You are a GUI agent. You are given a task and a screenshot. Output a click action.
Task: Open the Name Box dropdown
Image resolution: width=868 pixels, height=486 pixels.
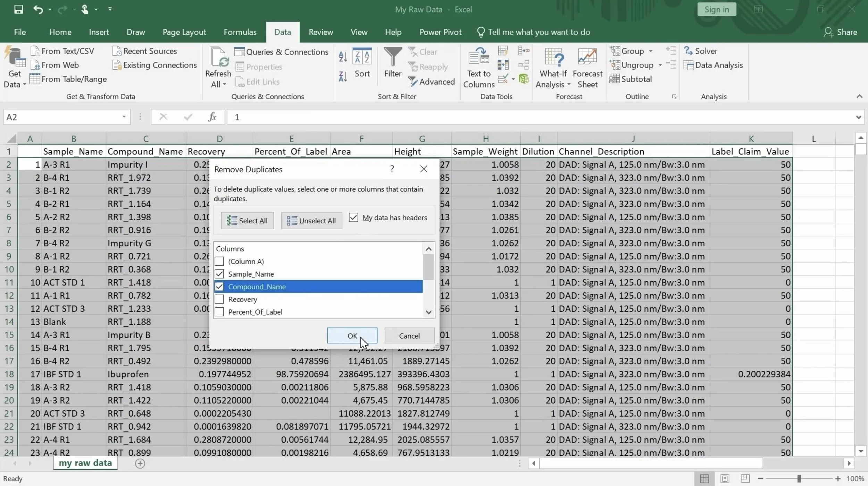[x=123, y=117]
